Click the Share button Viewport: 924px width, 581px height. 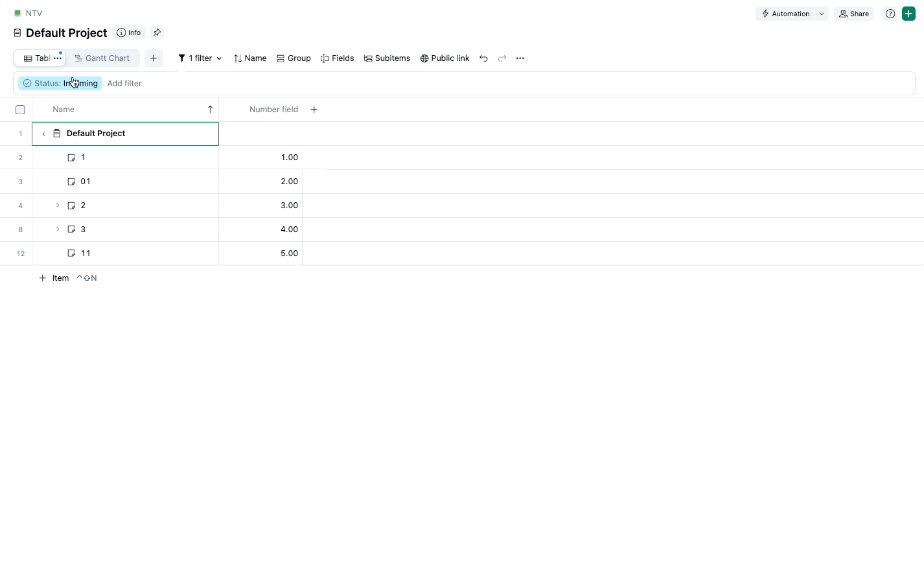click(x=853, y=13)
